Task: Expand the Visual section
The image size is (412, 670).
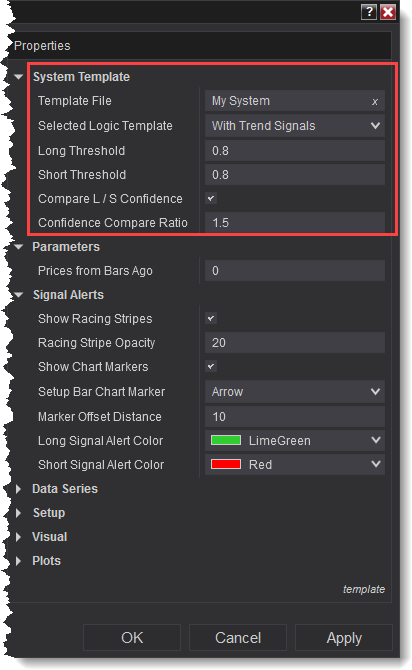Action: click(x=18, y=537)
